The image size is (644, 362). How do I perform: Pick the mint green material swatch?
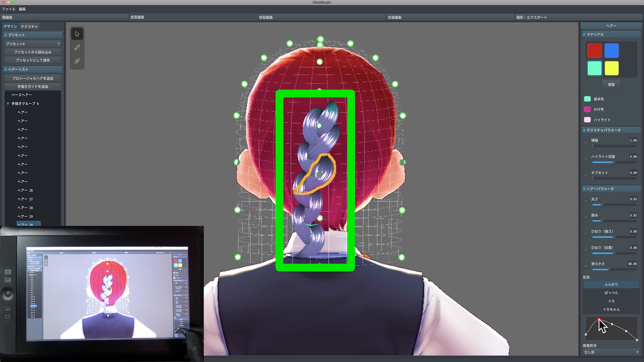[594, 68]
